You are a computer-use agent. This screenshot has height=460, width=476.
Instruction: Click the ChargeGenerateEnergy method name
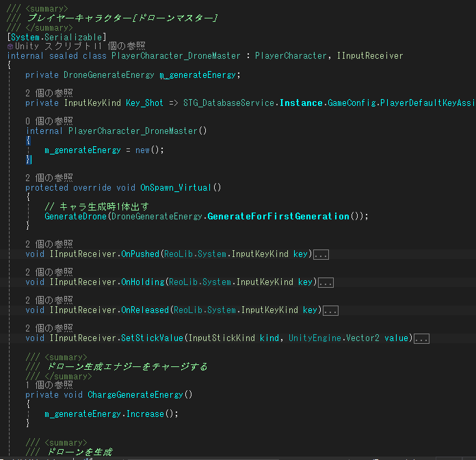[x=135, y=395]
